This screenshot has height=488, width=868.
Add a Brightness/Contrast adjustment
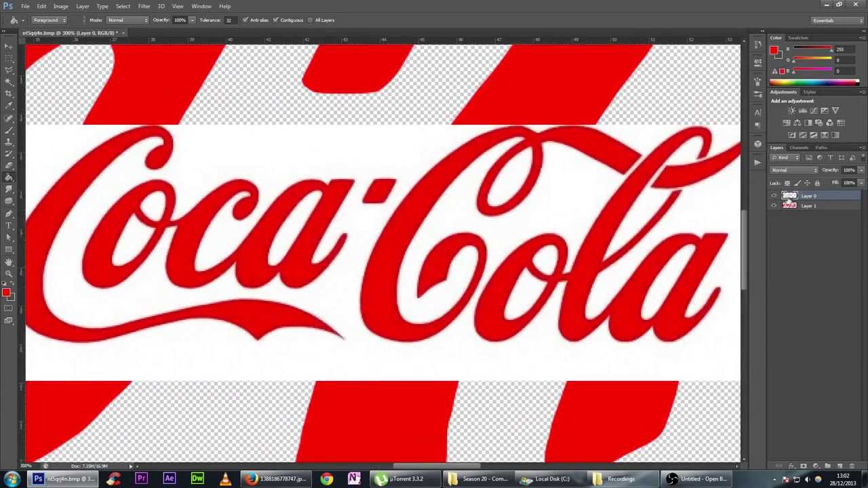(791, 110)
